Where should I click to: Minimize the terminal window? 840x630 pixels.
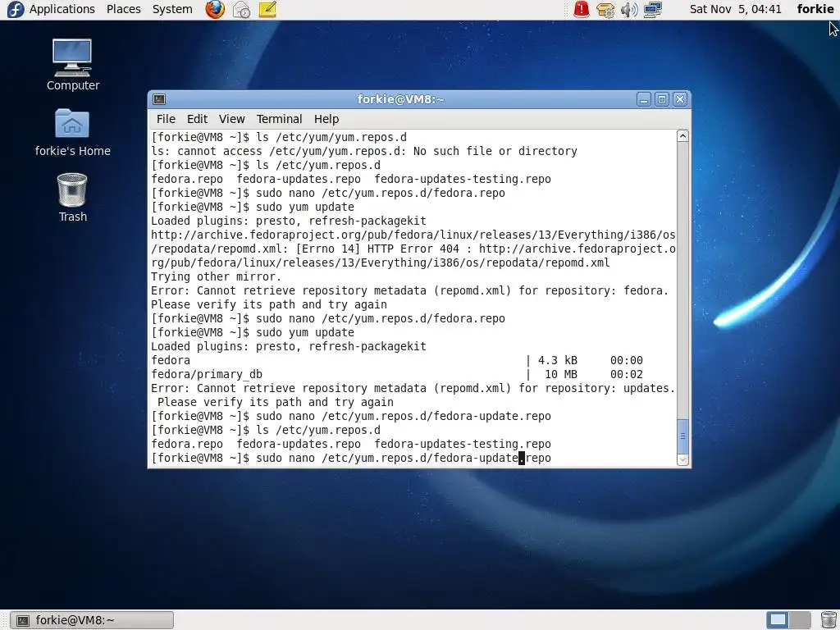(x=644, y=99)
